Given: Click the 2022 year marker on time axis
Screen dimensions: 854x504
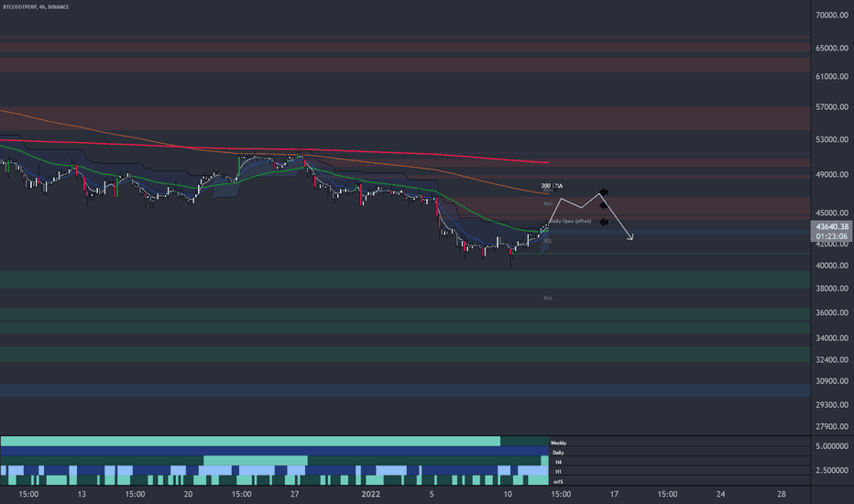Looking at the screenshot, I should 371,494.
